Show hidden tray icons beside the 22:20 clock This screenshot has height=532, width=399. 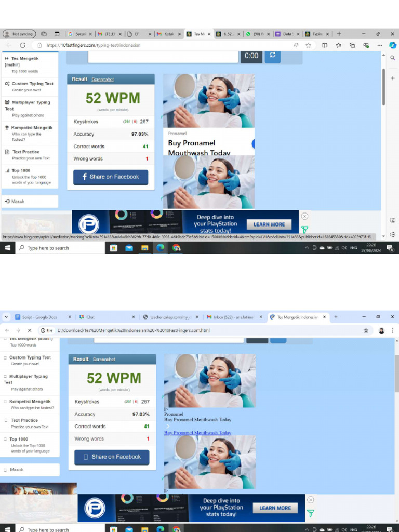click(x=307, y=248)
